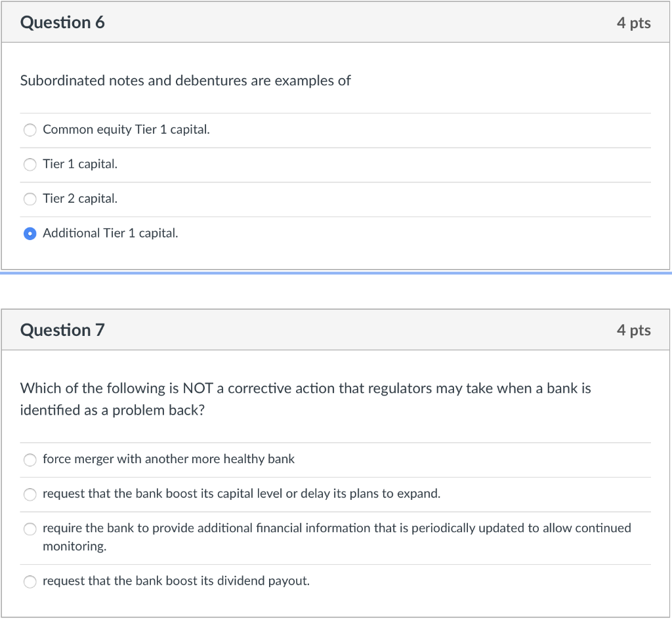Choose the Tier 2 capital option
Viewport: 672px width, 620px height.
(x=30, y=199)
